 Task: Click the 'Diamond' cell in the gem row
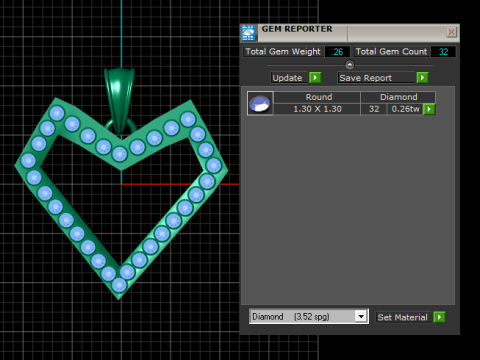click(398, 97)
